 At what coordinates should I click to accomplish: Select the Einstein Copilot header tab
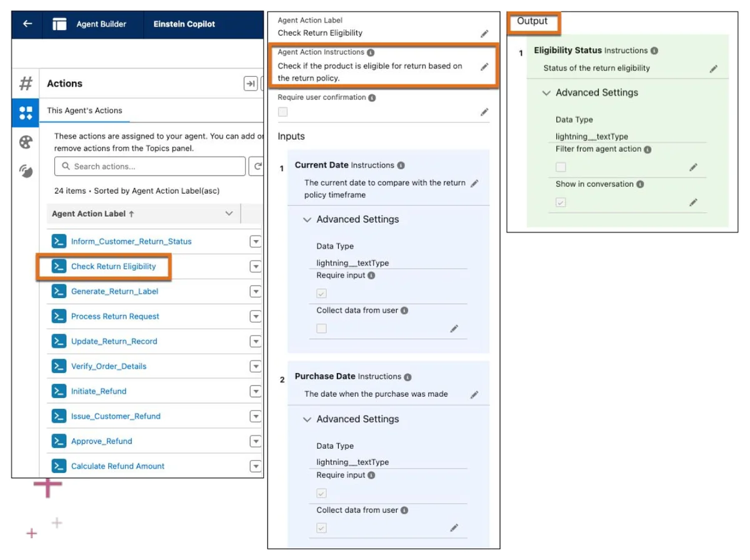point(184,24)
